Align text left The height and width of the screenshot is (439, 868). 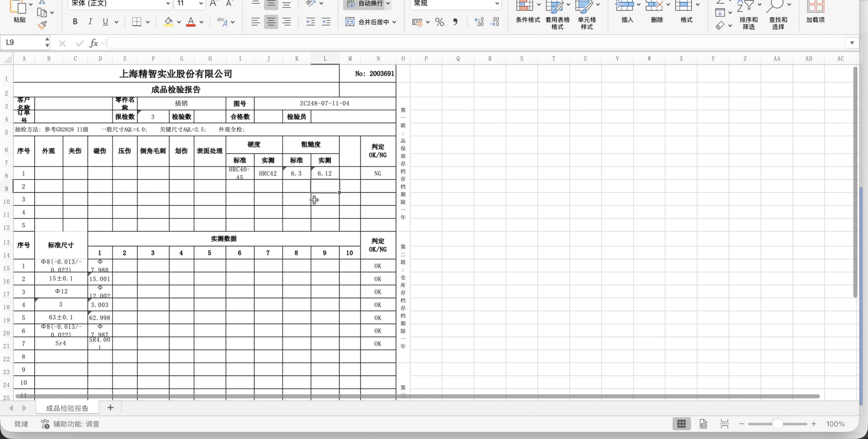tap(255, 22)
